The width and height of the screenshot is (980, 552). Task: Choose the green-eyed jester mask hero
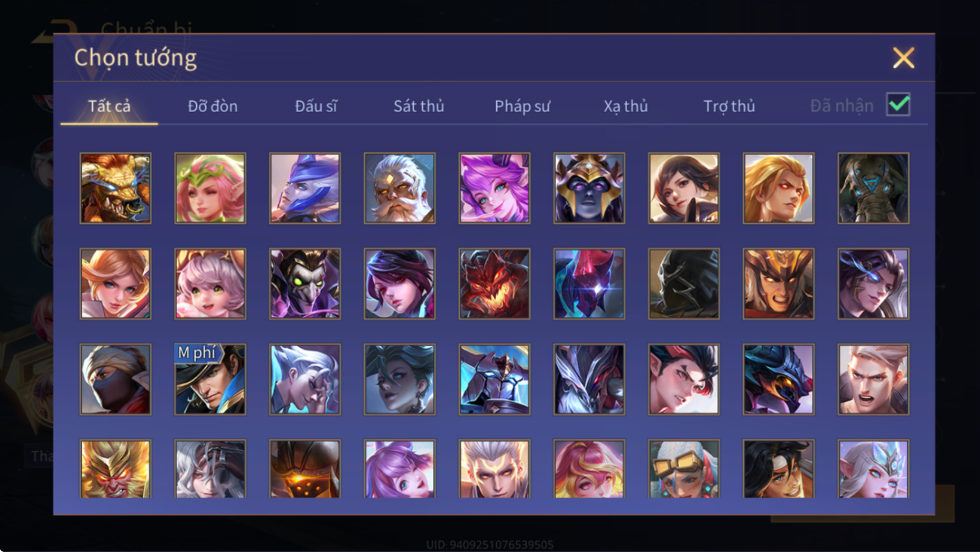coord(305,283)
